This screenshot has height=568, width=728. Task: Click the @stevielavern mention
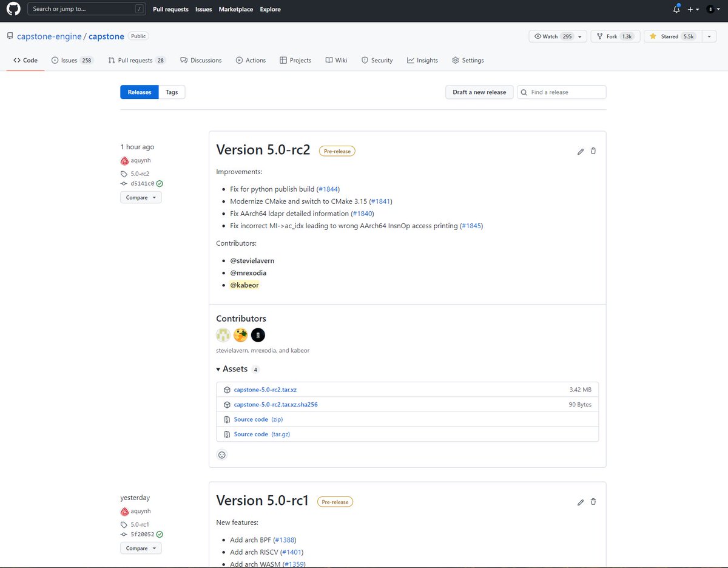(252, 260)
